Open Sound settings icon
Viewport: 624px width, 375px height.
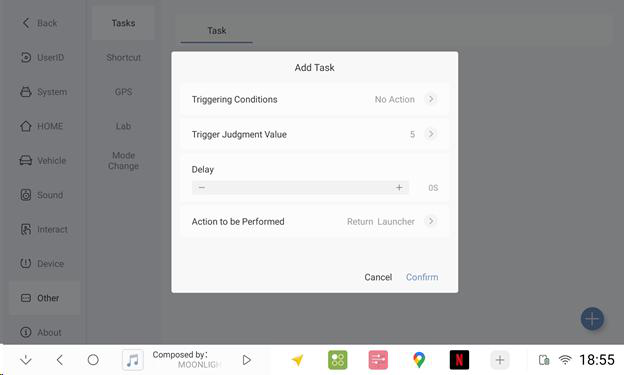pyautogui.click(x=25, y=195)
